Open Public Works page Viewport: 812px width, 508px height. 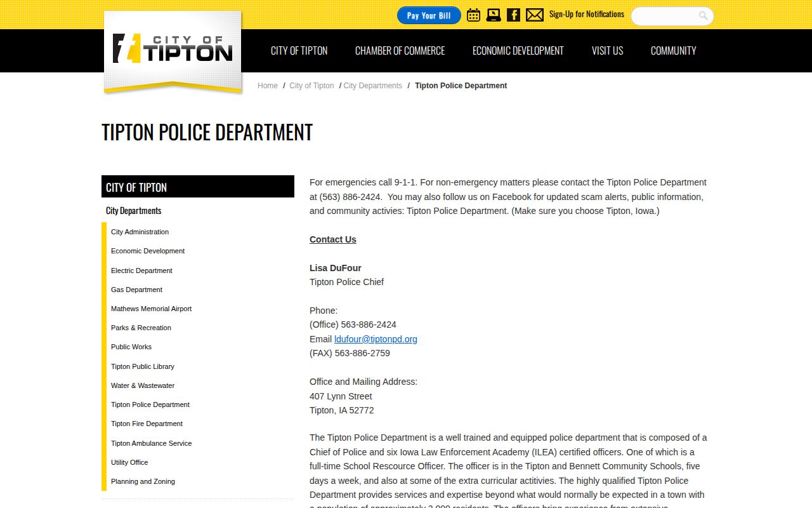131,347
